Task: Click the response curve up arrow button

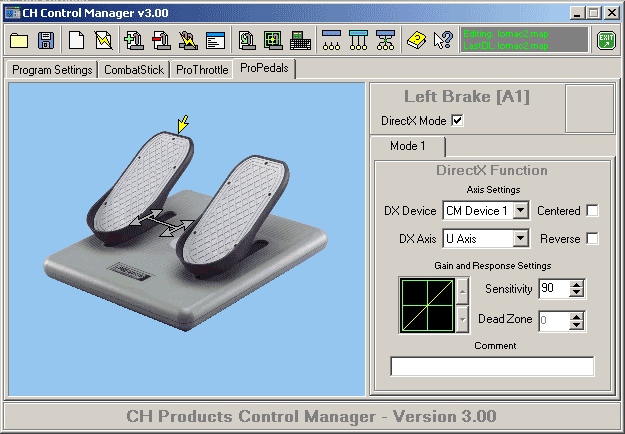Action: pos(462,291)
